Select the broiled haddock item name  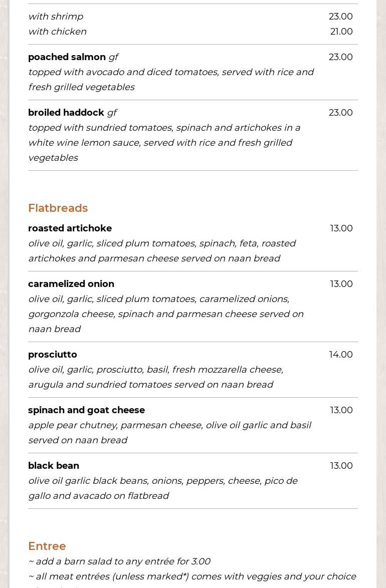click(66, 113)
